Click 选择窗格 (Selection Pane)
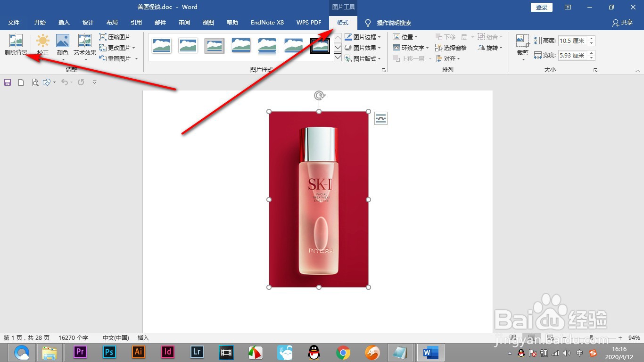The height and width of the screenshot is (362, 644). pyautogui.click(x=451, y=48)
